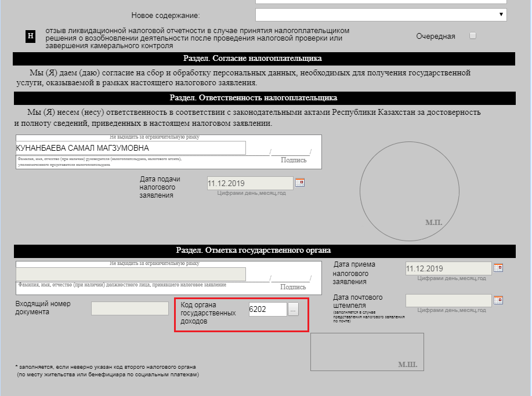The width and height of the screenshot is (532, 396).
Task: Click the Ответственность налогоплательщика section header
Action: pos(264,98)
